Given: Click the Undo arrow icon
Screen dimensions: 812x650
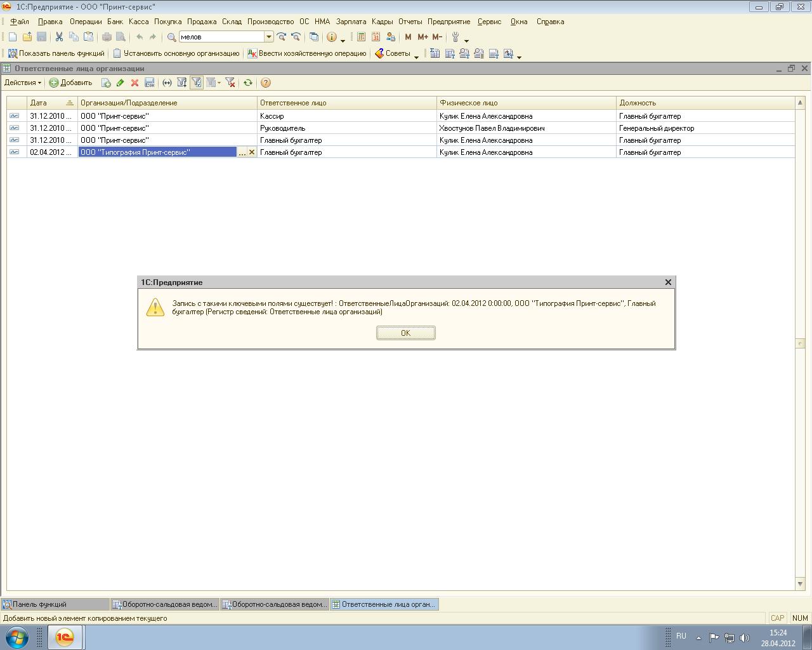Looking at the screenshot, I should [x=140, y=37].
